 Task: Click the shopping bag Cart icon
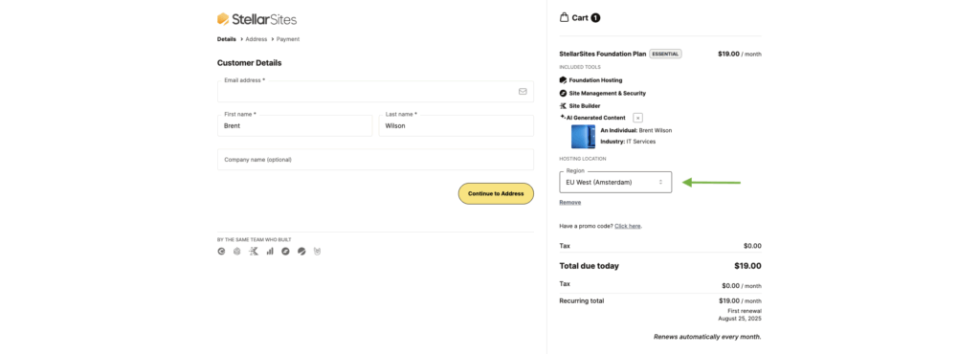tap(564, 17)
